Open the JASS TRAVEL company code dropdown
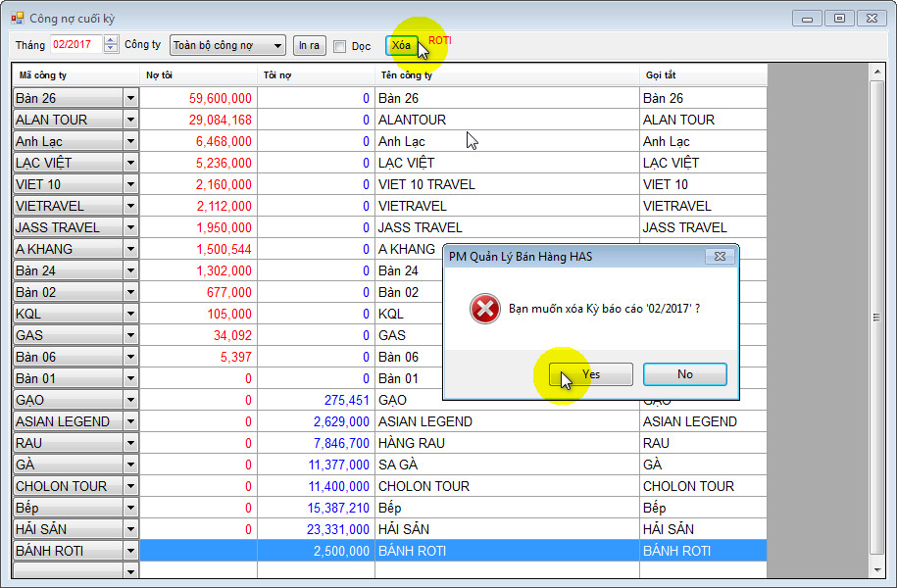This screenshot has height=588, width=897. click(x=130, y=227)
